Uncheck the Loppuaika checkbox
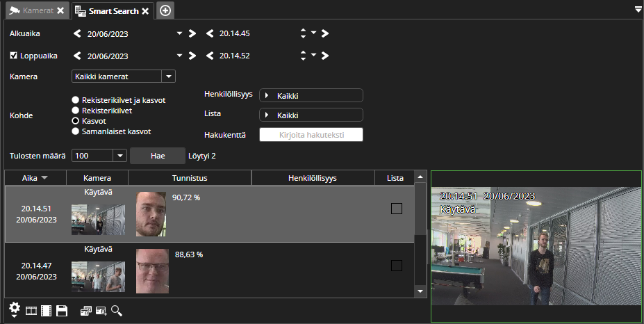Image resolution: width=644 pixels, height=324 pixels. (x=14, y=56)
